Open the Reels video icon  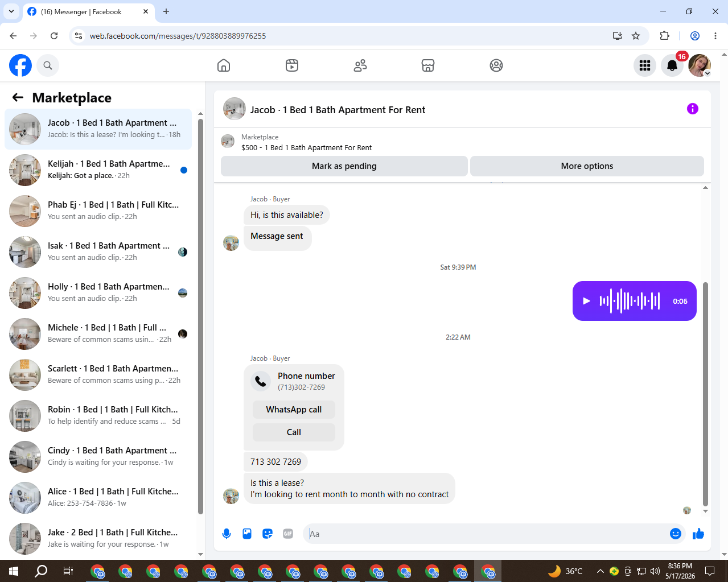[x=292, y=65]
